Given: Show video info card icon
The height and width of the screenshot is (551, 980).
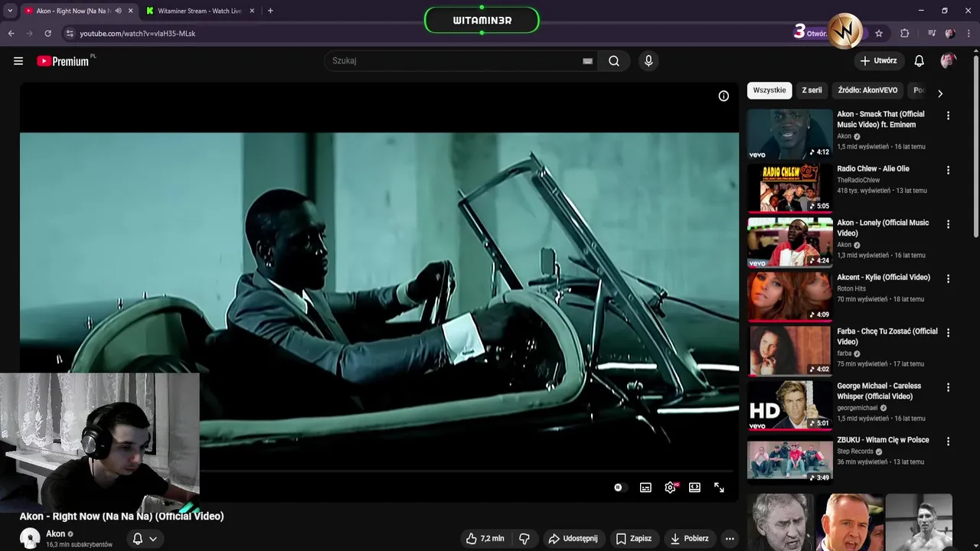Looking at the screenshot, I should 724,96.
